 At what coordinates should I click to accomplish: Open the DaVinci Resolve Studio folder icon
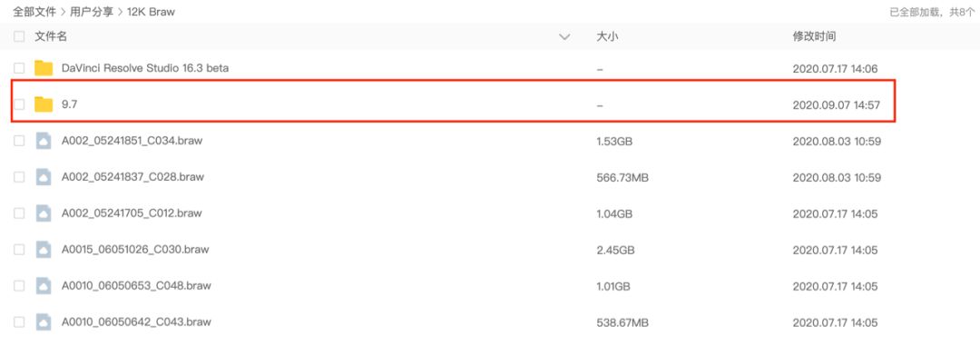(44, 68)
